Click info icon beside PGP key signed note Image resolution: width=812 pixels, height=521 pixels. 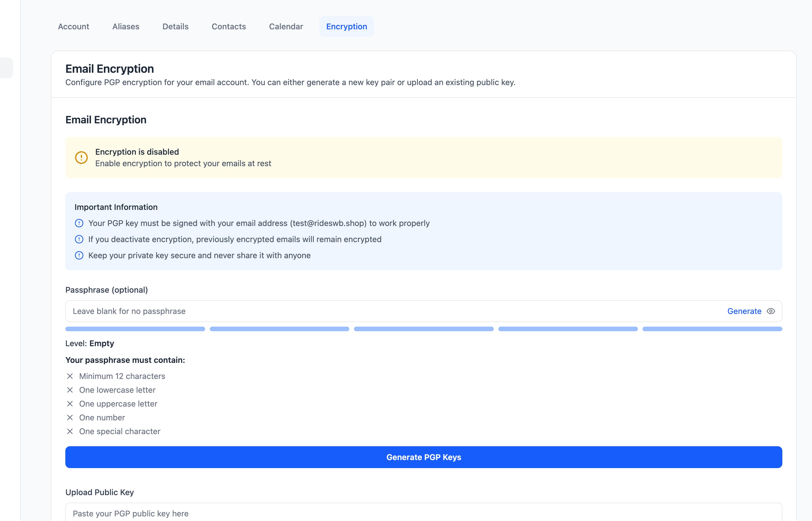[79, 223]
